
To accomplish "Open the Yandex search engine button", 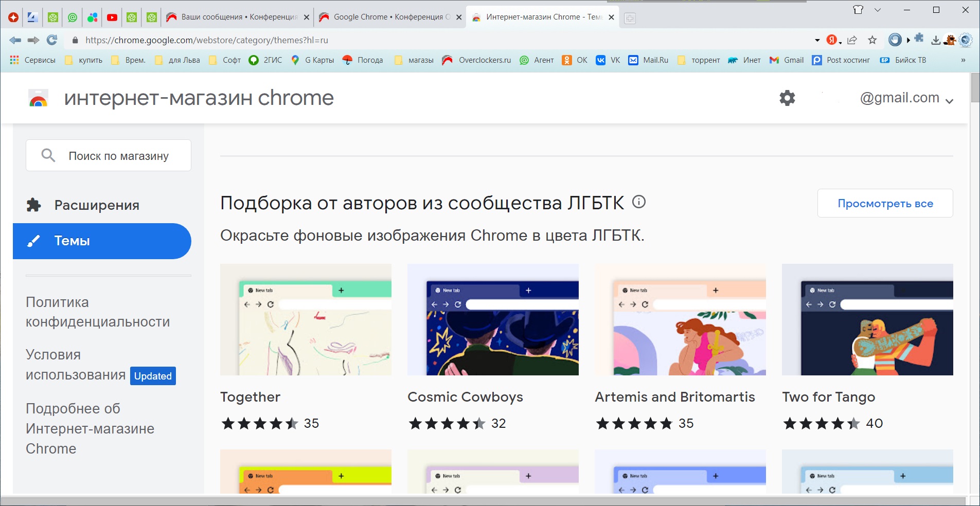I will click(831, 40).
